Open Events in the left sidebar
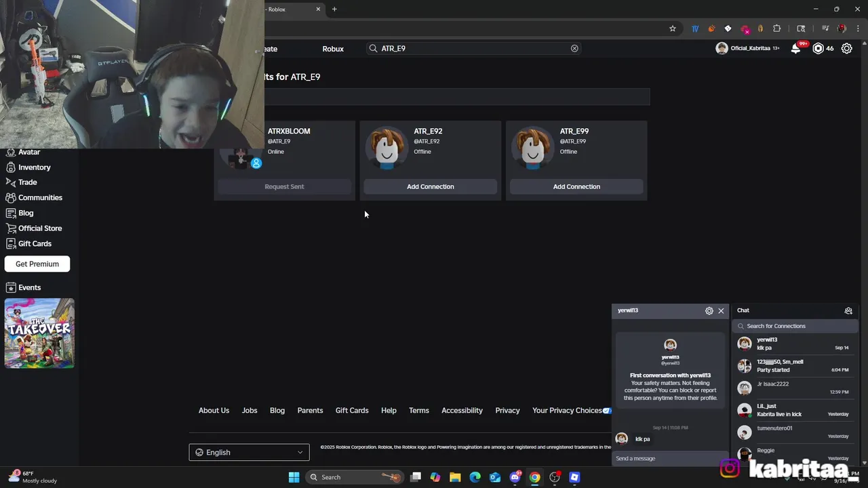Image resolution: width=868 pixels, height=488 pixels. pyautogui.click(x=29, y=287)
